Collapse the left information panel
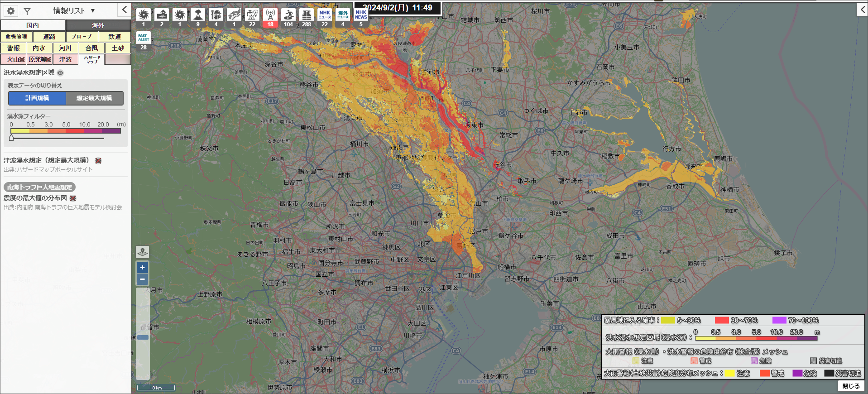This screenshot has height=394, width=868. [x=125, y=10]
